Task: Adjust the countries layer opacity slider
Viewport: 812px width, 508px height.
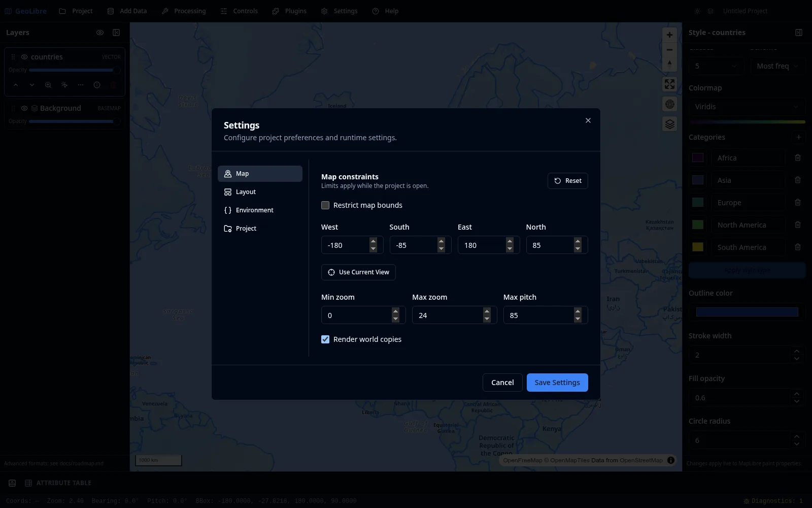Action: coord(75,70)
